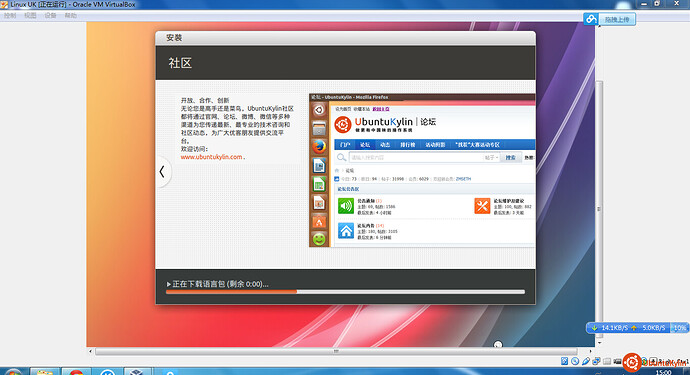This screenshot has width=690, height=375.
Task: Click the 14.1KB/S download speed readout
Action: point(614,328)
